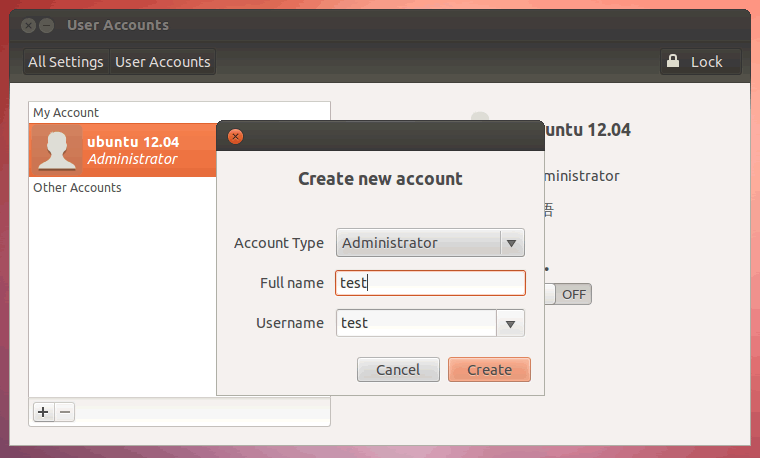Screen dimensions: 760x458
Task: Minimize the User Accounts window
Action: (46, 25)
